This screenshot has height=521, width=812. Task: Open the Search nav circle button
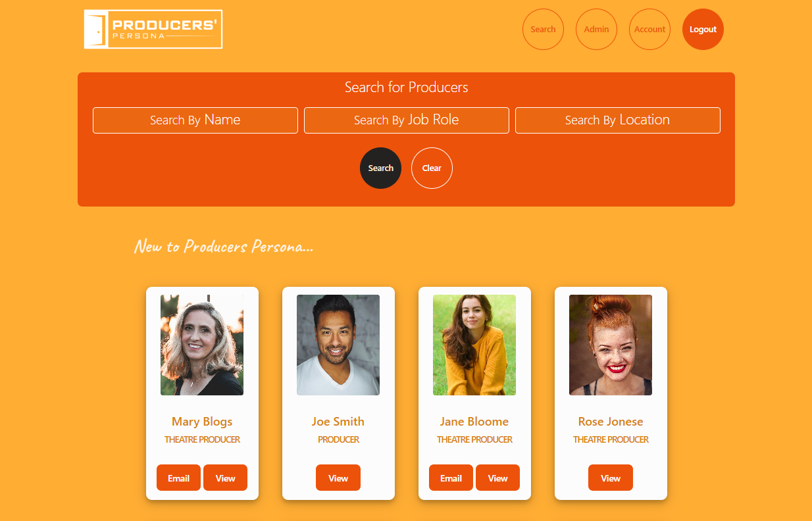[x=543, y=29]
